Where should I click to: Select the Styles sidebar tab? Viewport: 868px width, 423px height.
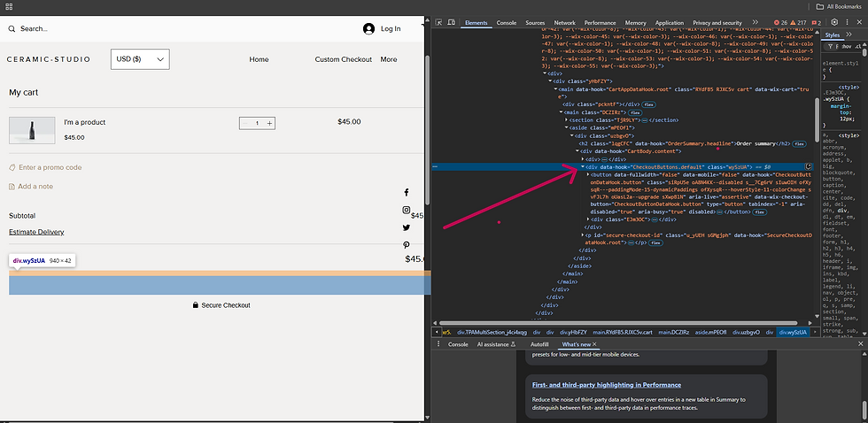click(833, 35)
